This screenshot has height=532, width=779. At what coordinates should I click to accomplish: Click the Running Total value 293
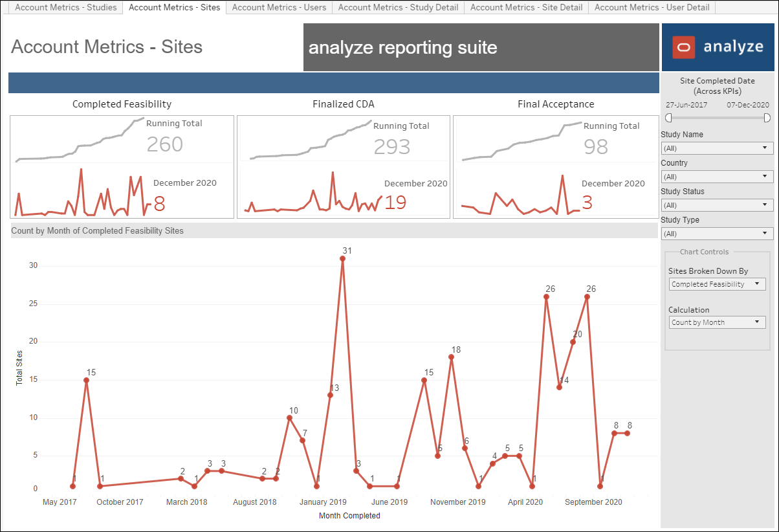coord(392,146)
